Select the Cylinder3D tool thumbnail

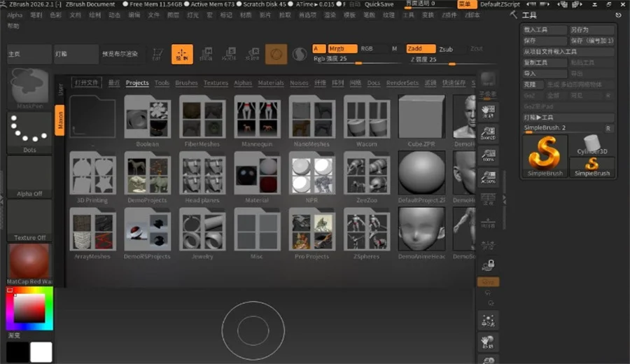(591, 145)
